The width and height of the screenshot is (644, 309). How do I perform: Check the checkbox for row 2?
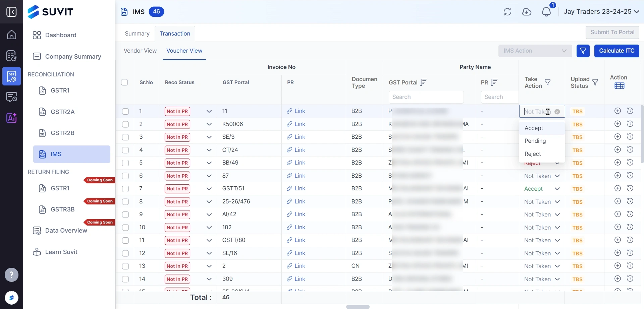[x=125, y=124]
